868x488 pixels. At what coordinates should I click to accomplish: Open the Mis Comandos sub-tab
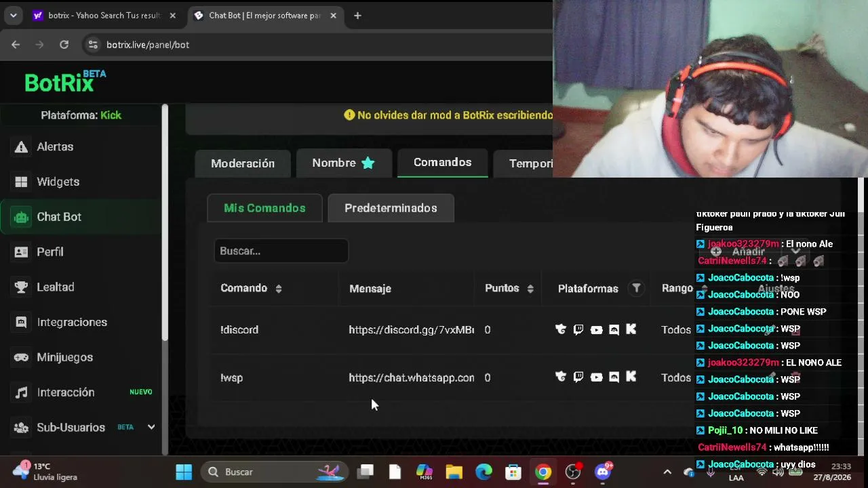(264, 208)
